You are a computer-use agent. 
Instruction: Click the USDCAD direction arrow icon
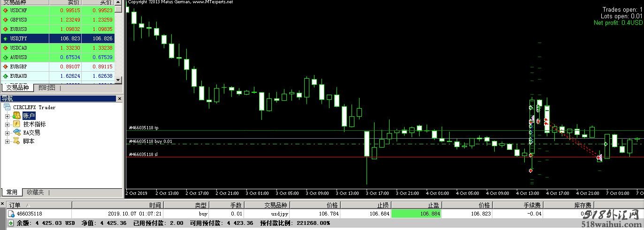coord(5,48)
